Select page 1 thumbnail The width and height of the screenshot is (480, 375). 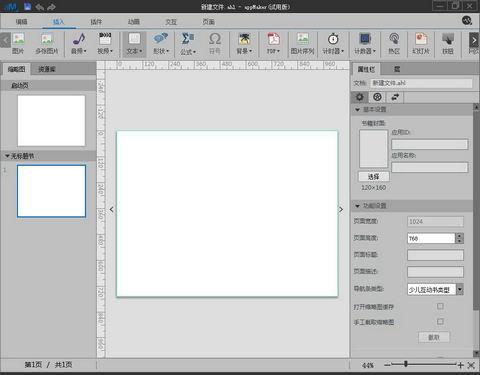tap(51, 191)
